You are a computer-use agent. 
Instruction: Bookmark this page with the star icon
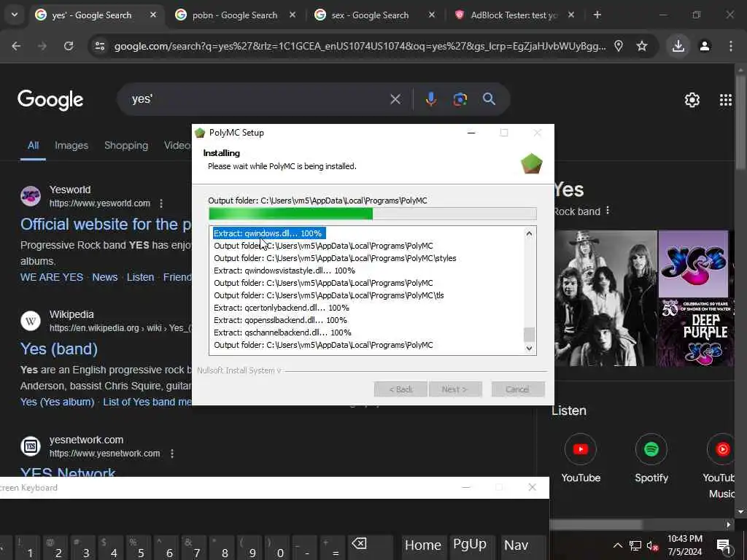[x=642, y=46]
